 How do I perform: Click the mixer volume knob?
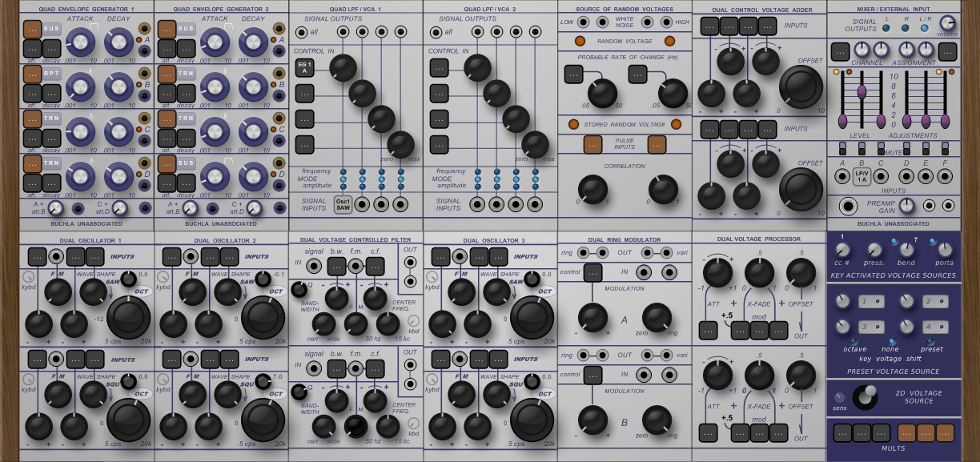coord(947,22)
